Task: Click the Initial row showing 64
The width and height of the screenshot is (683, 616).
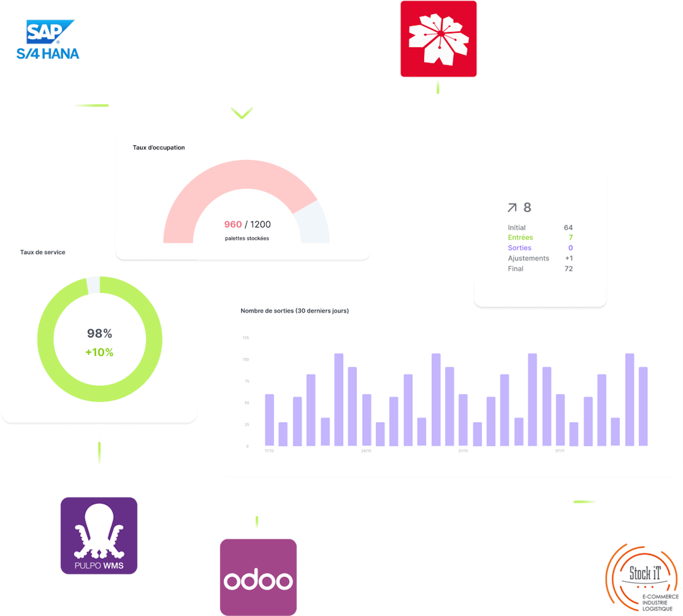Action: click(x=540, y=227)
